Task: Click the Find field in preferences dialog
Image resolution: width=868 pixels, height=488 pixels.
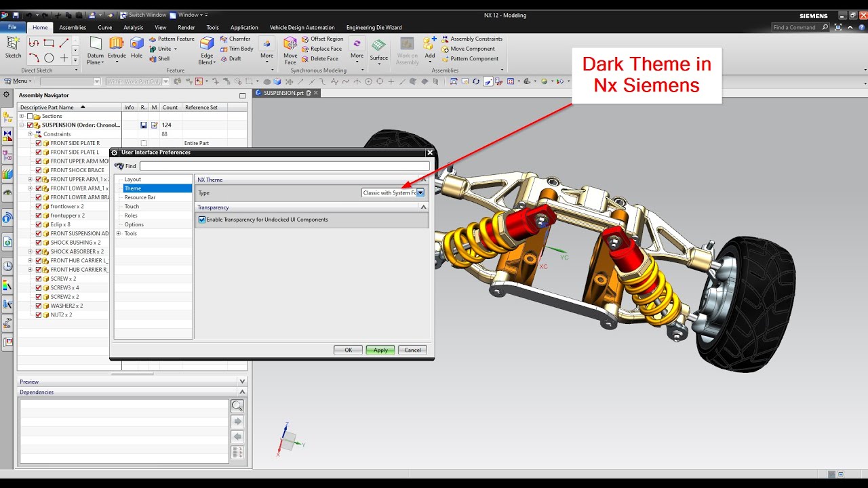Action: [284, 166]
